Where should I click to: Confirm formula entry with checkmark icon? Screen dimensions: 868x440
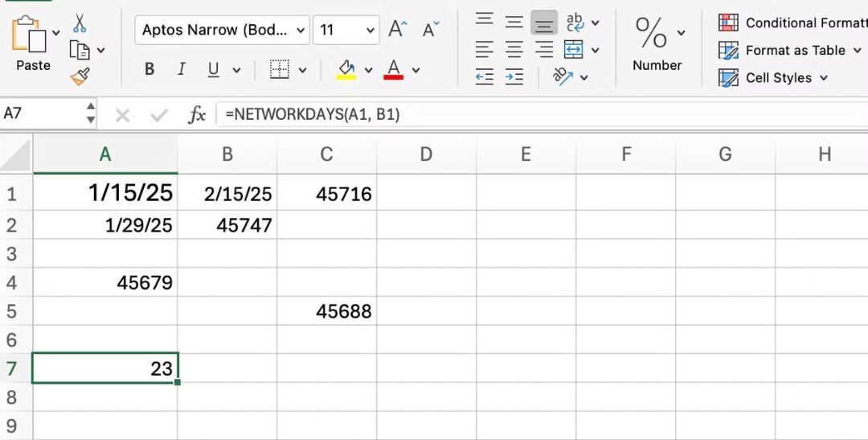[x=159, y=115]
